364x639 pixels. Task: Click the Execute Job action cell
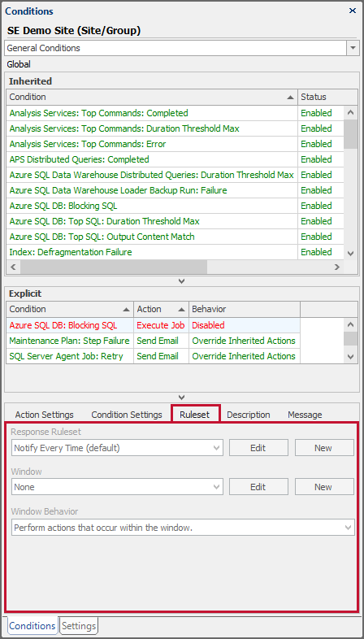pos(161,325)
